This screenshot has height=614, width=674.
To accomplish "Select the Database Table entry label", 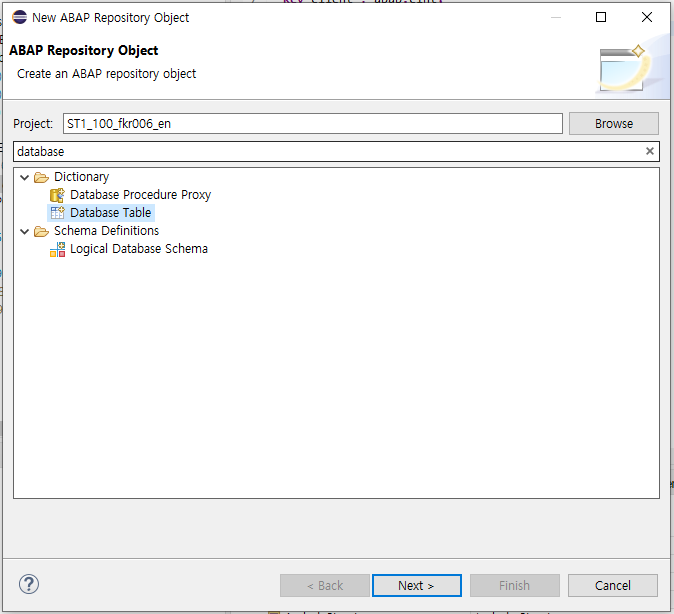I will coord(111,213).
